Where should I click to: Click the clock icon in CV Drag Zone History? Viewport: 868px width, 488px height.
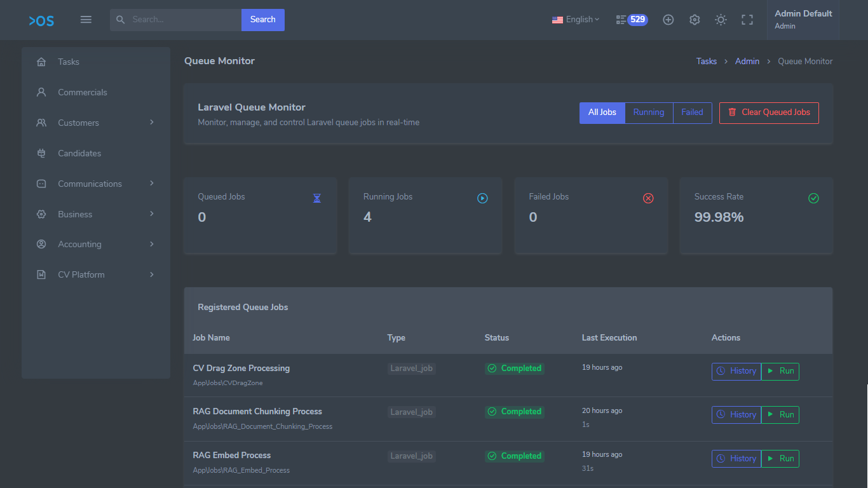click(721, 371)
